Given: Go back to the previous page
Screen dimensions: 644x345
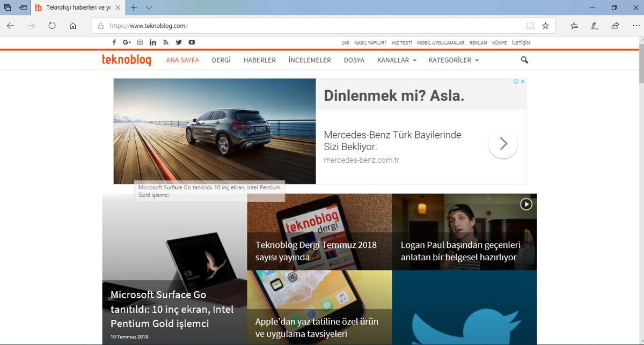Looking at the screenshot, I should pos(10,26).
